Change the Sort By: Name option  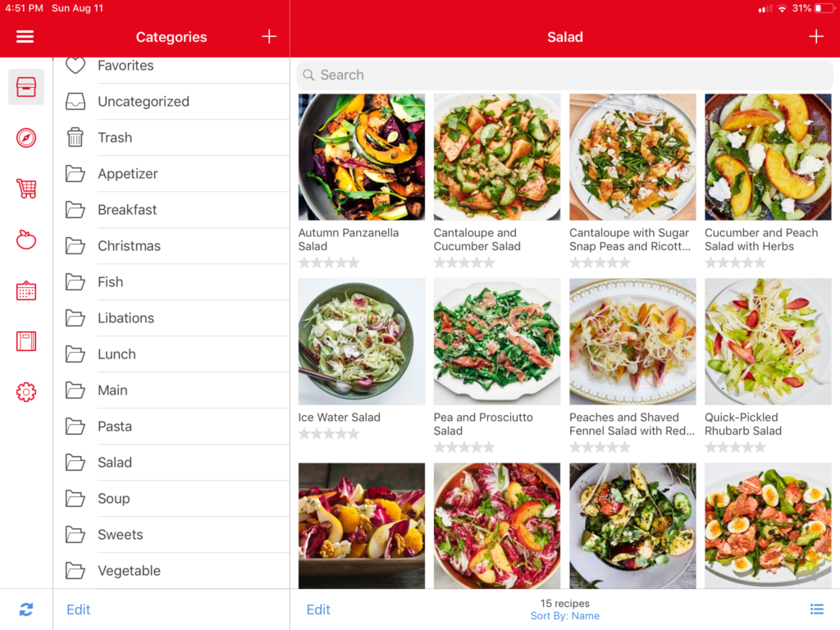click(564, 616)
